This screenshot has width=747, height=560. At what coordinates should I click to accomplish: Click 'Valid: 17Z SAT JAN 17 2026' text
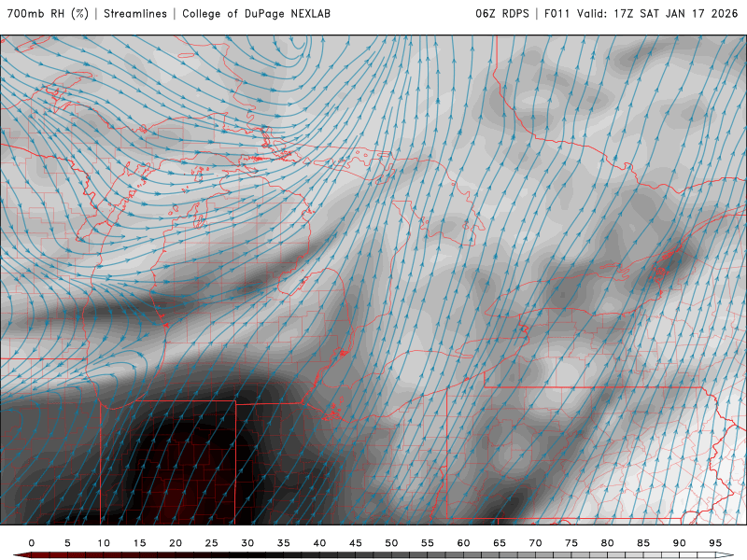(657, 13)
